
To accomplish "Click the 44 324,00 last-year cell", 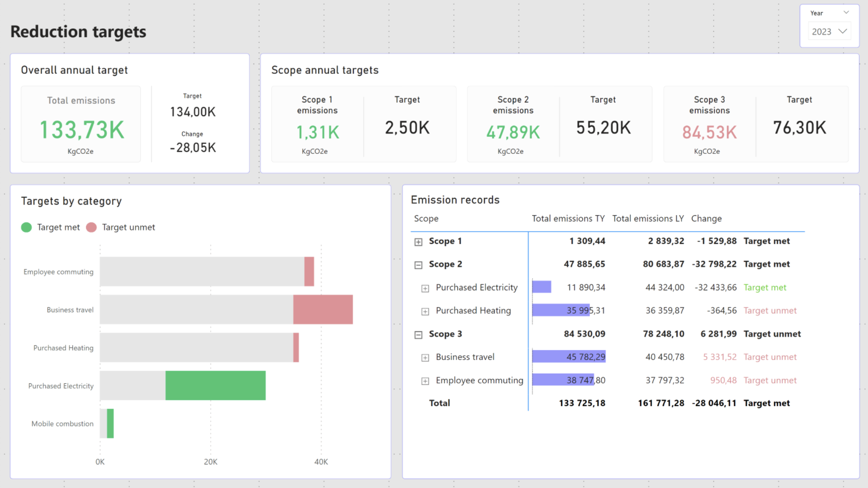I will click(665, 287).
